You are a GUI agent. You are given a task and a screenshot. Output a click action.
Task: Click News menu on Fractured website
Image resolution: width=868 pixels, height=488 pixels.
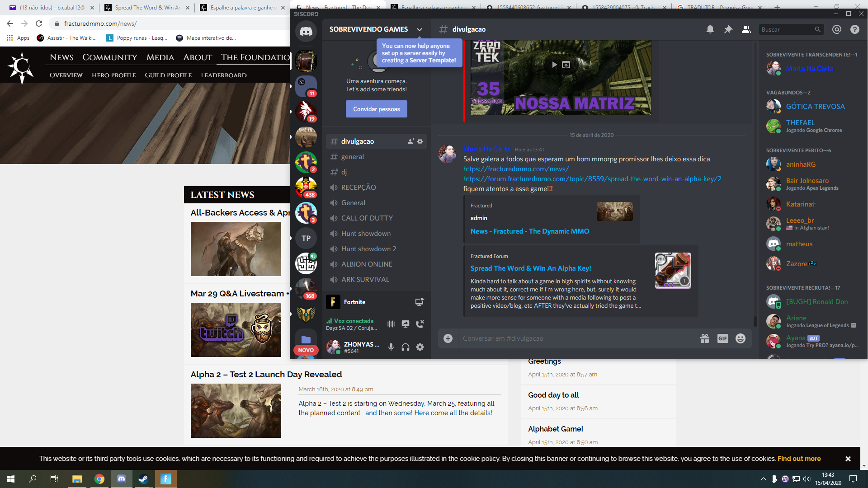tap(61, 57)
